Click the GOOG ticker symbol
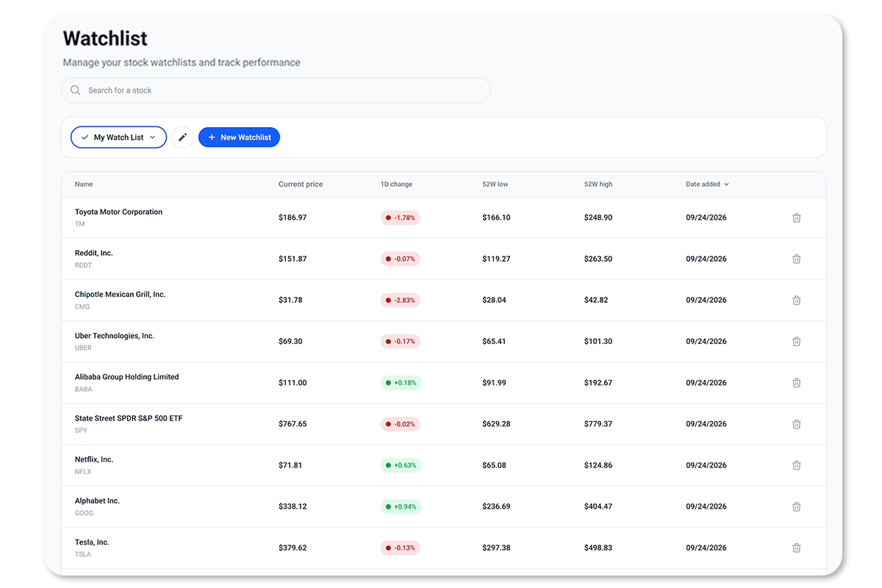The height and width of the screenshot is (588, 882). point(84,513)
